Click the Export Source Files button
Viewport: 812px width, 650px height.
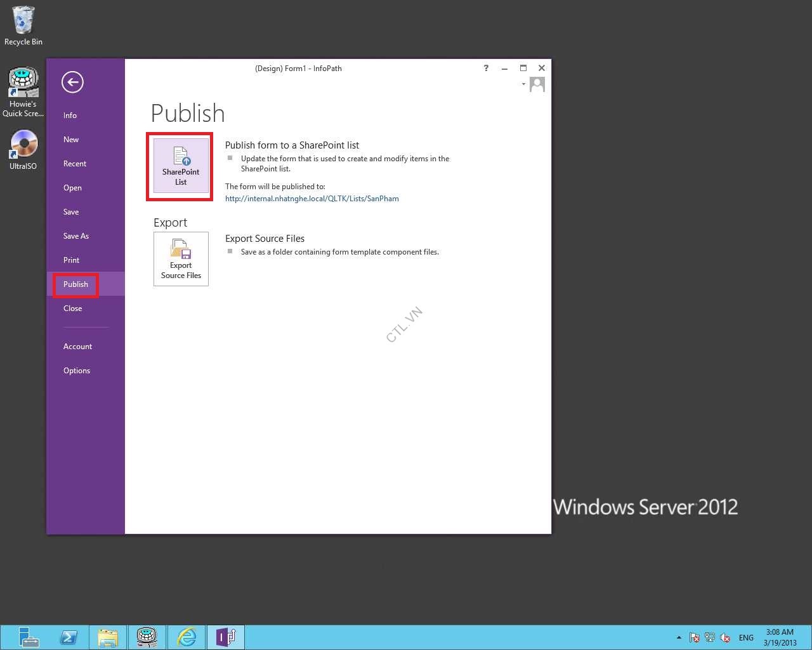181,259
